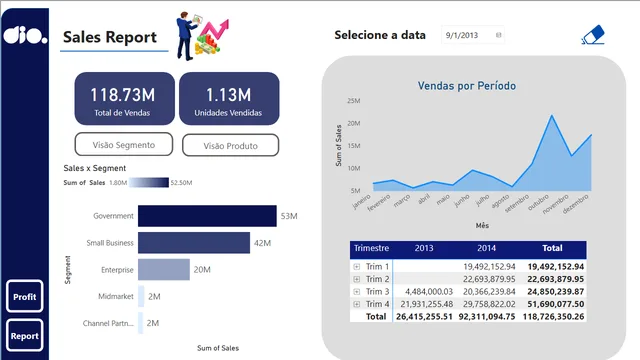The image size is (640, 360).
Task: Select the Total de Vendas card
Action: (x=124, y=99)
